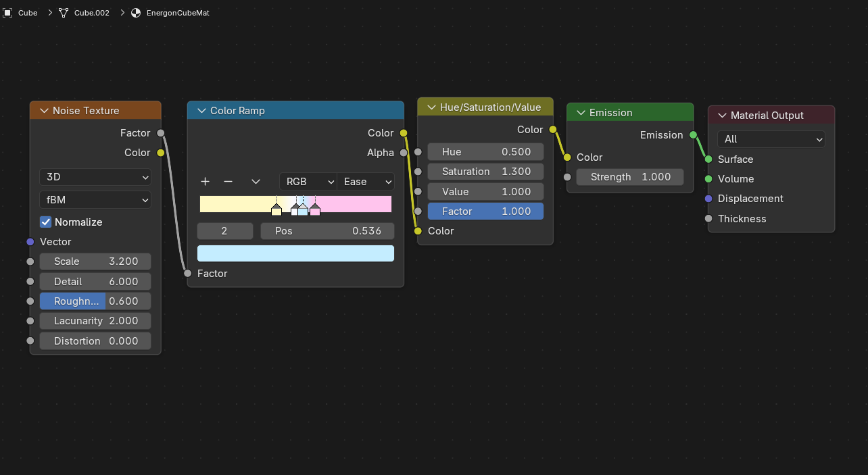
Task: Click the Lacunarity 2.000 field
Action: point(95,321)
